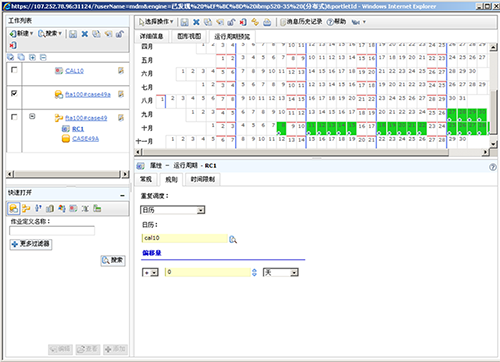
Task: Check the fta100#case49 tree row checkbox
Action: coord(14,117)
